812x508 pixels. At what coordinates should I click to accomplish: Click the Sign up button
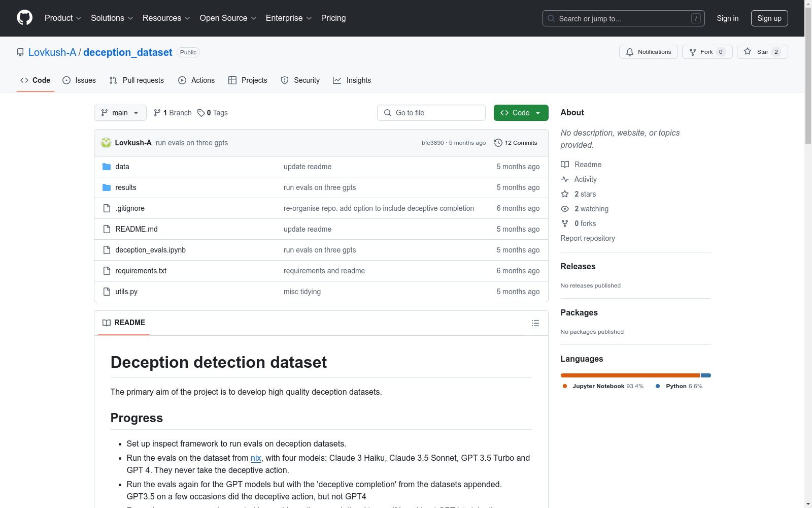769,18
